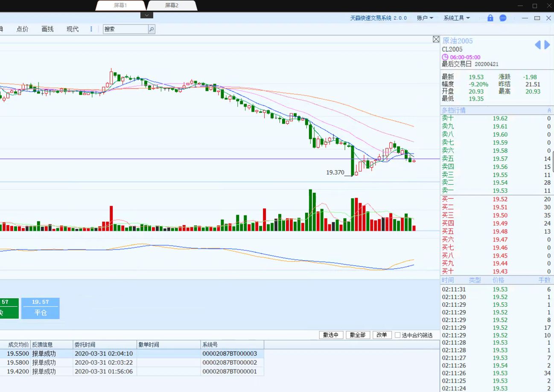Image resolution: width=554 pixels, height=392 pixels.
Task: Click the 19.370 low price label on chart
Action: (x=335, y=172)
